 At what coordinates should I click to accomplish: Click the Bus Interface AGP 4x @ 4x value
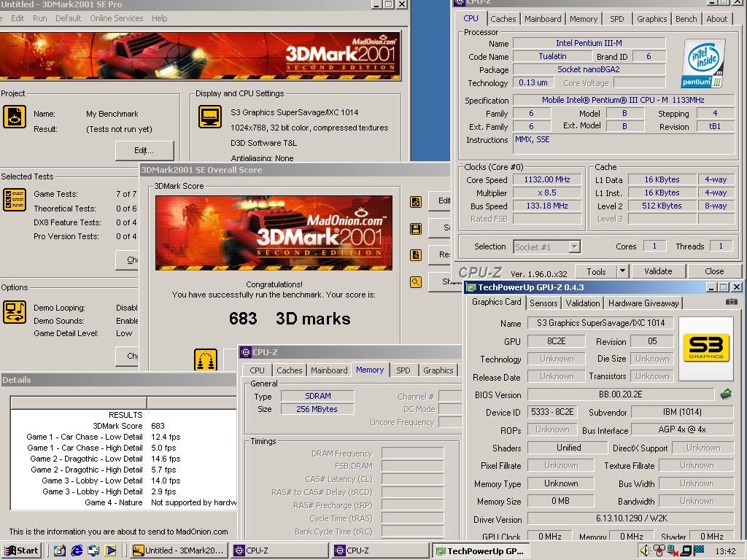682,429
